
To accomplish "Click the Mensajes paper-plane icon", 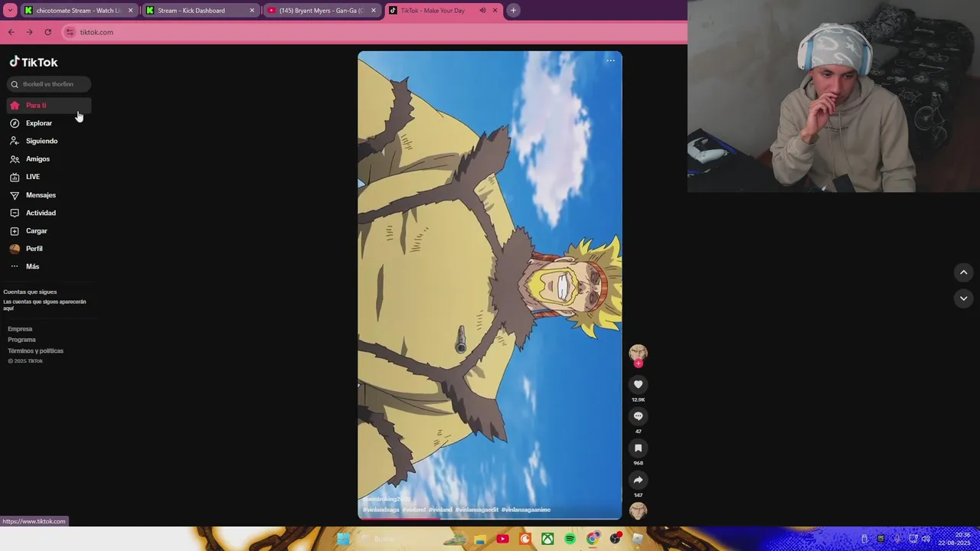I will [15, 195].
